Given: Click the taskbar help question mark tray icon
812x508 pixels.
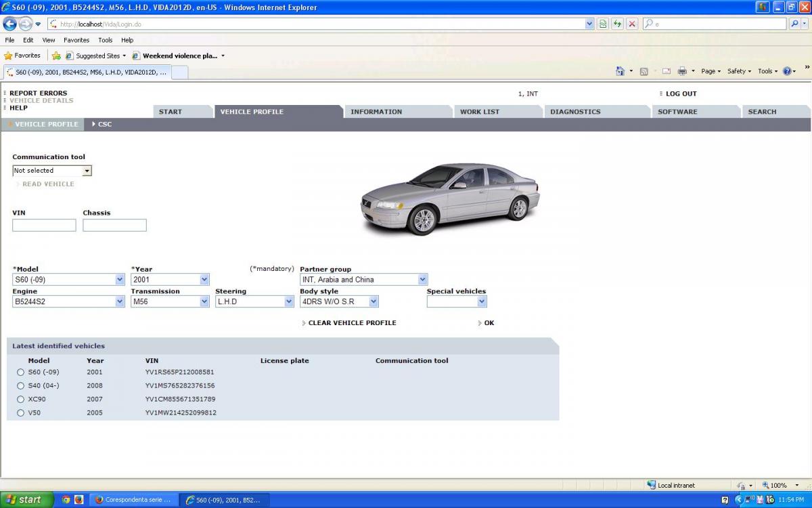Looking at the screenshot, I should (x=725, y=500).
